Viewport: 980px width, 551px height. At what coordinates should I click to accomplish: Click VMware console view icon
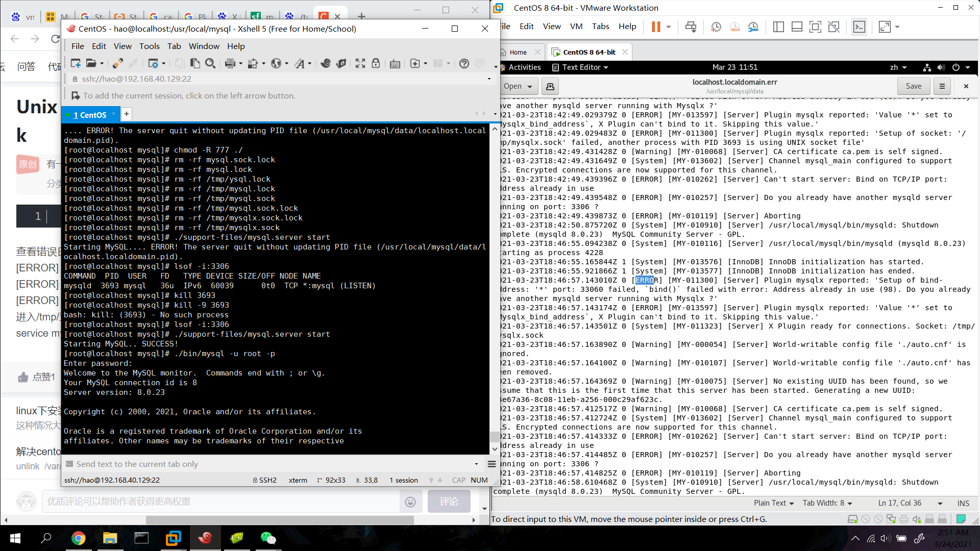point(859,27)
